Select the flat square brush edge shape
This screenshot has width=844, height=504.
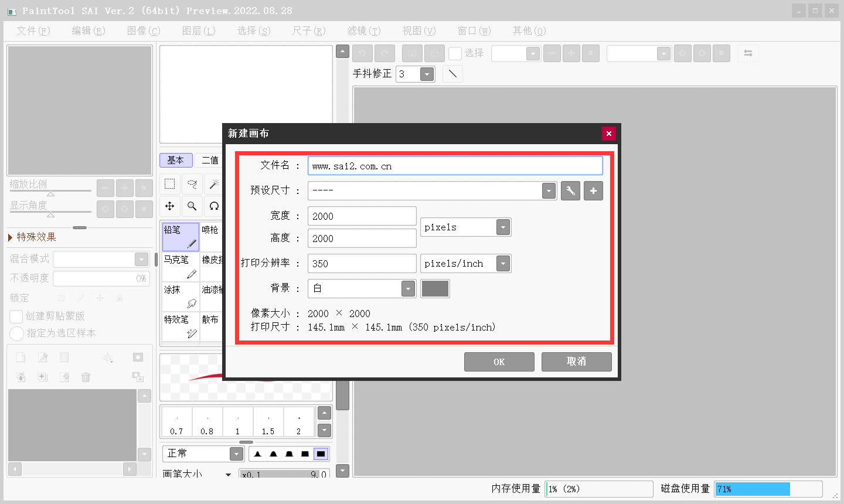(x=321, y=454)
